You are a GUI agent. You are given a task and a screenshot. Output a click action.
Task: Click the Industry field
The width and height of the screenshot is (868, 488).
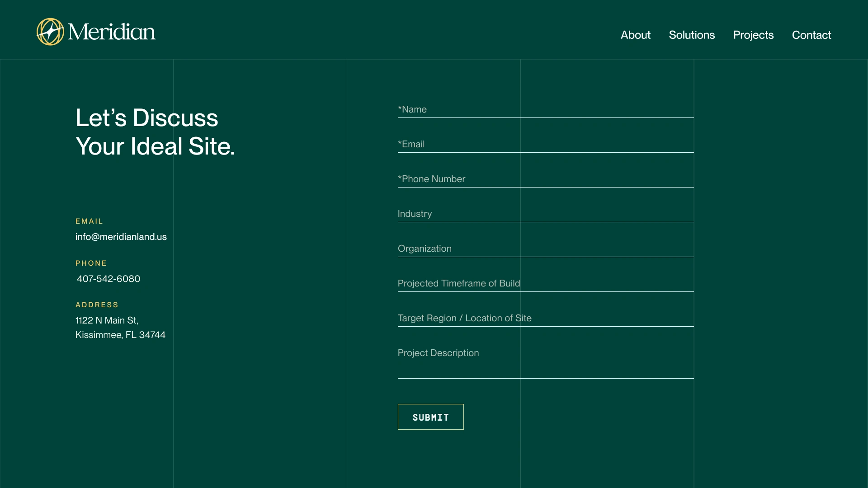coord(545,214)
